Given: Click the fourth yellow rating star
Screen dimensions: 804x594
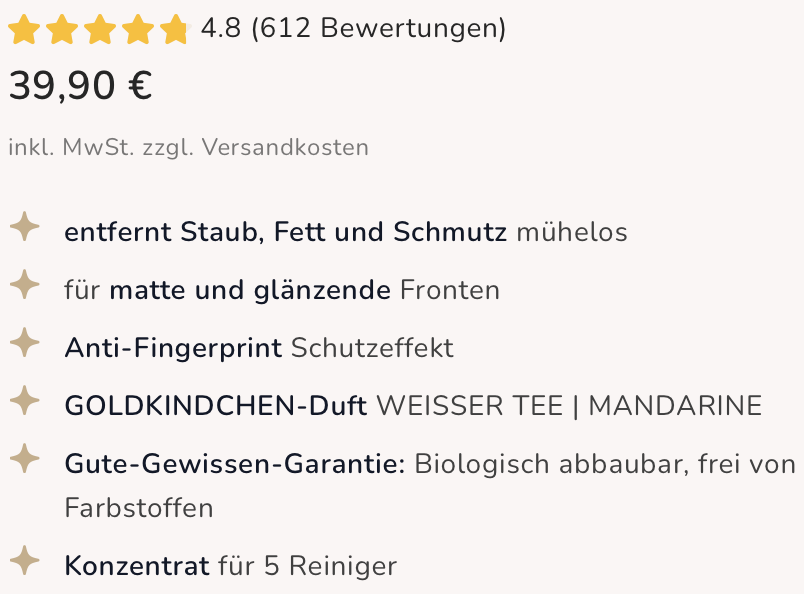Looking at the screenshot, I should coord(137,29).
